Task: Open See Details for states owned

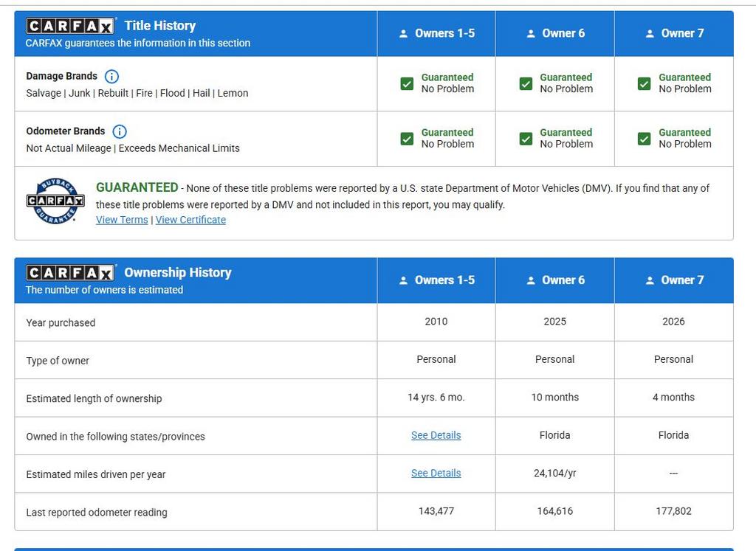Action: [436, 435]
